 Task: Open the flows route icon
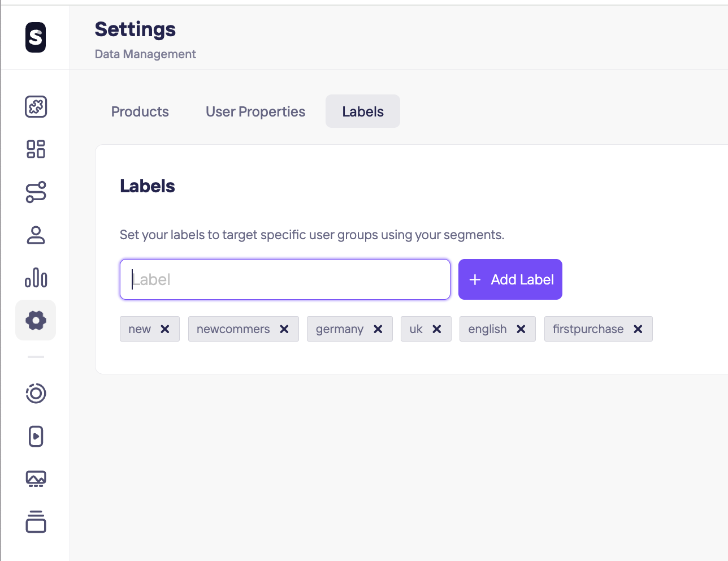(x=36, y=192)
